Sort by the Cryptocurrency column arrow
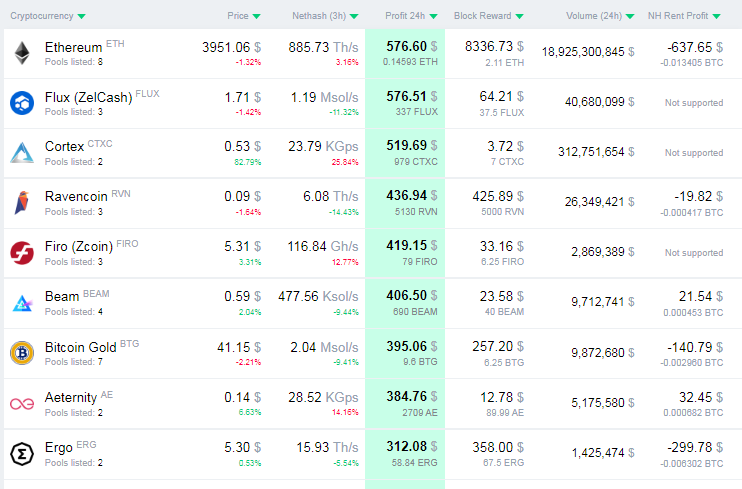The image size is (742, 489). coord(81,17)
